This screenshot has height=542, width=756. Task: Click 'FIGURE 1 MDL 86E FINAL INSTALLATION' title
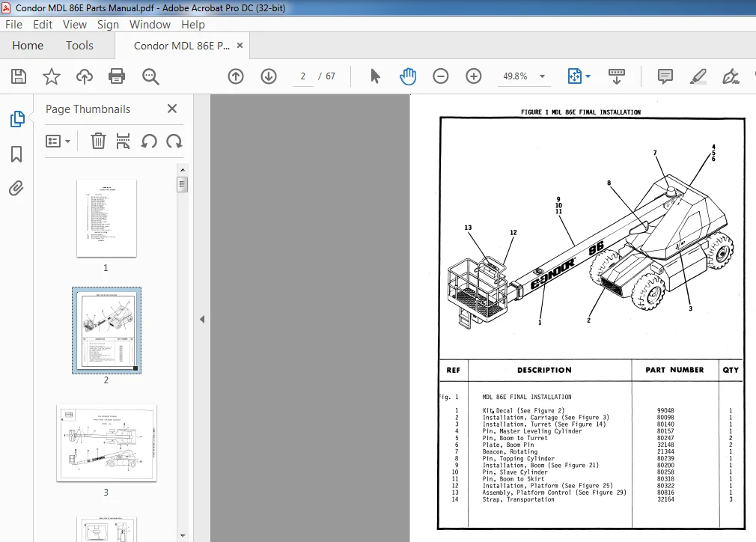(581, 112)
